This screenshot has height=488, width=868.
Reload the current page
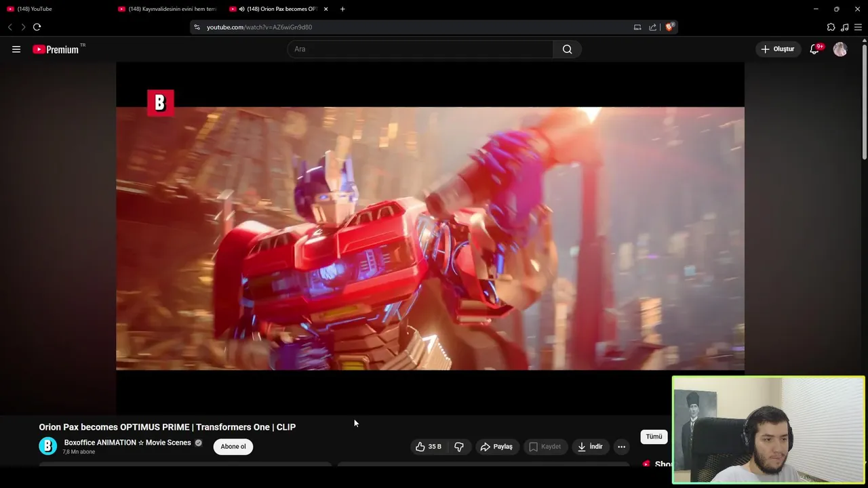click(x=37, y=27)
